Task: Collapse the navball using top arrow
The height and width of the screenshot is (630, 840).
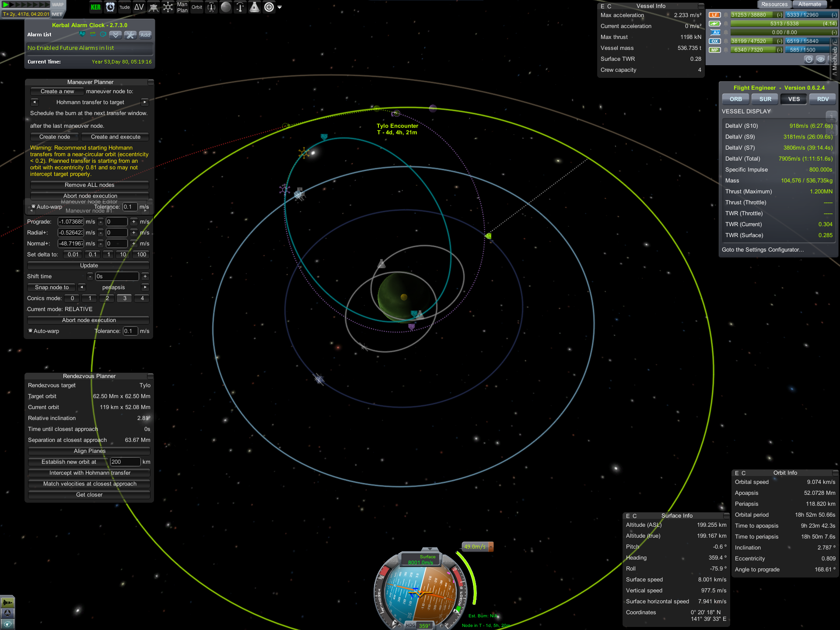Action: point(430,549)
